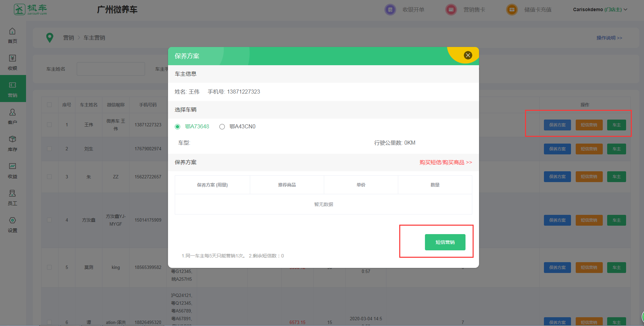Click the 营销 breadcrumb item
The height and width of the screenshot is (326, 644).
[x=69, y=38]
